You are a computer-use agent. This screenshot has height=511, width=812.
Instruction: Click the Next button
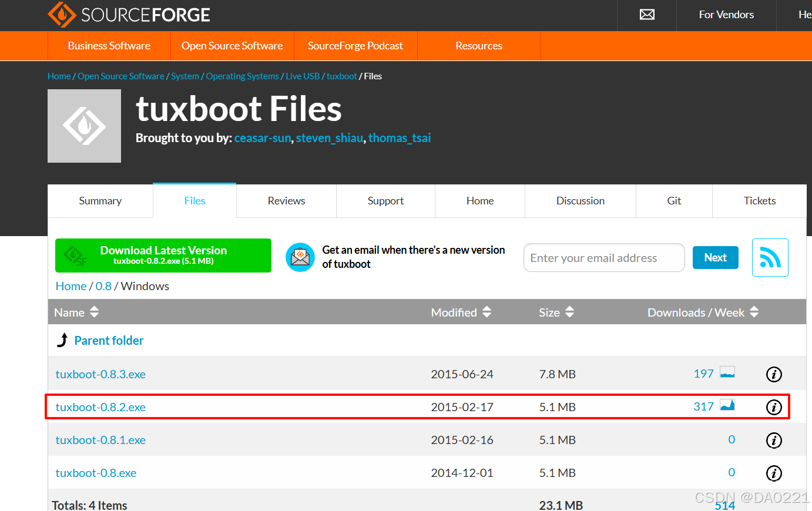coord(715,257)
